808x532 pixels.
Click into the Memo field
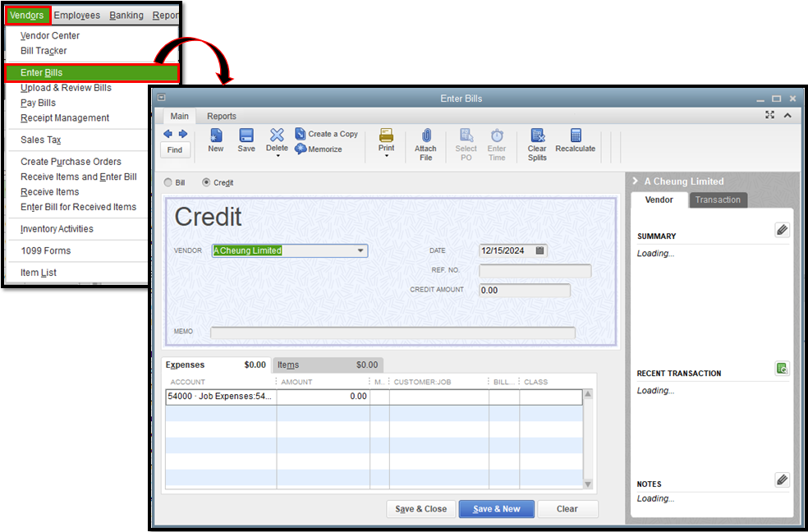tap(393, 332)
